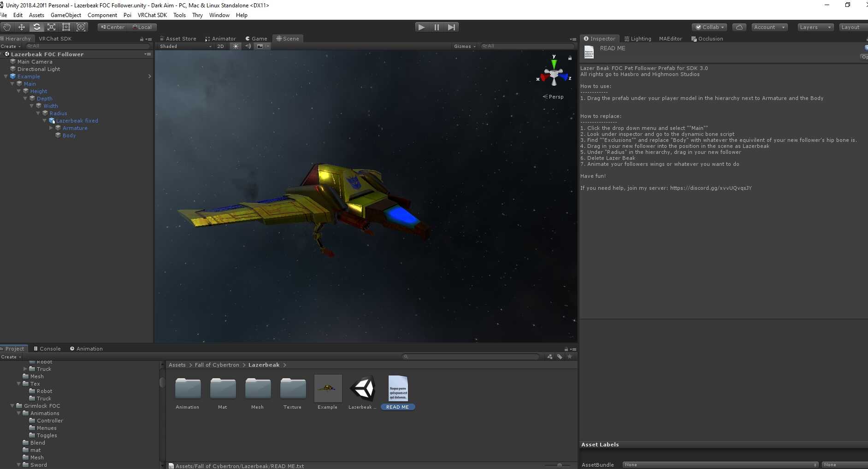The height and width of the screenshot is (469, 868).
Task: Toggle scene lighting sun icon
Action: point(236,46)
